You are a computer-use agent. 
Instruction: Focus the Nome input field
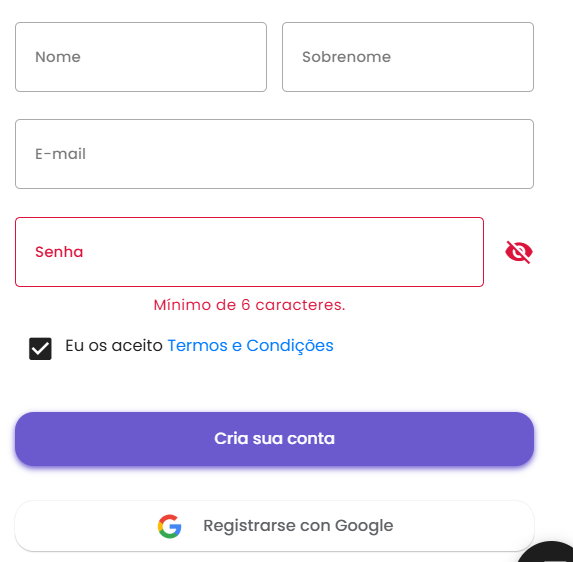141,57
